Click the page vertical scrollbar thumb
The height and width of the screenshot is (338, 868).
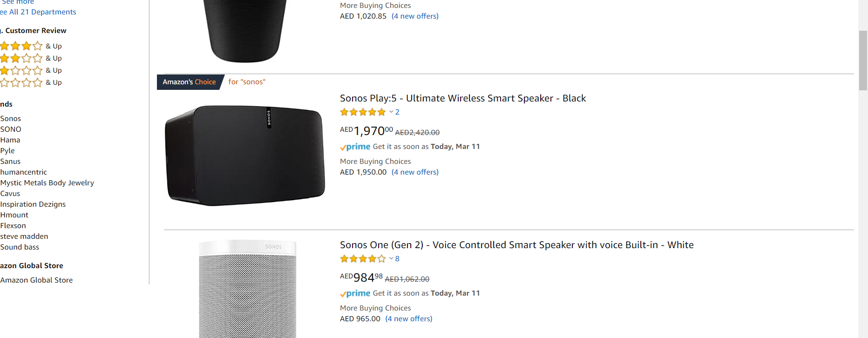(x=863, y=60)
